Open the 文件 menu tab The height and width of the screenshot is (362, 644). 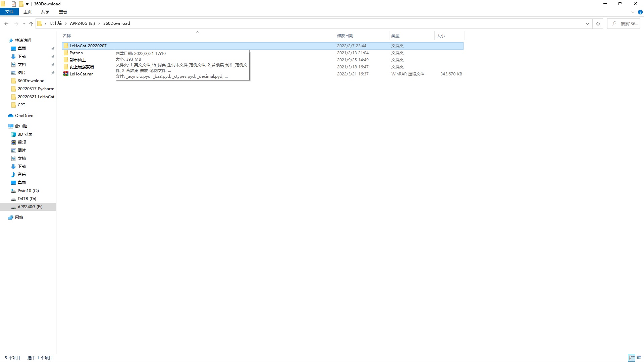click(x=9, y=12)
